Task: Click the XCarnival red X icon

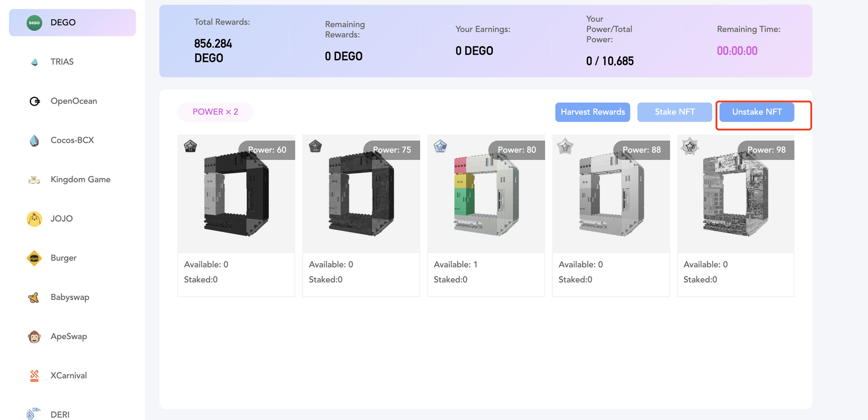Action: [34, 376]
